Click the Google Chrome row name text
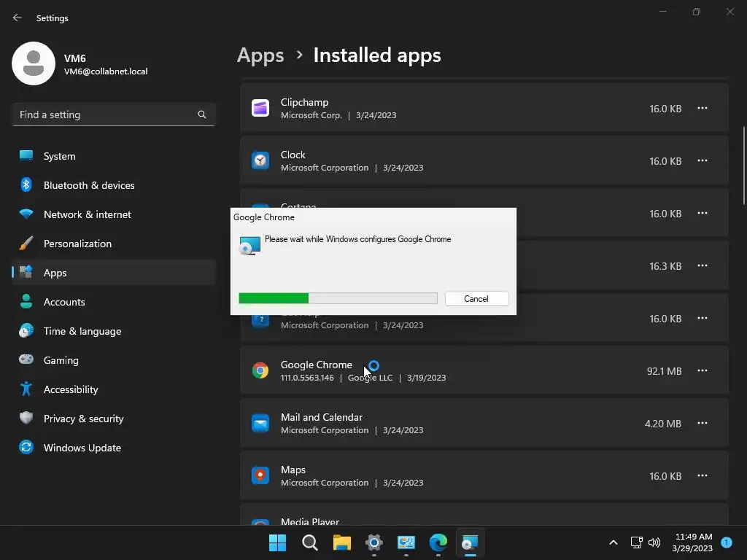The width and height of the screenshot is (747, 560). [x=317, y=365]
